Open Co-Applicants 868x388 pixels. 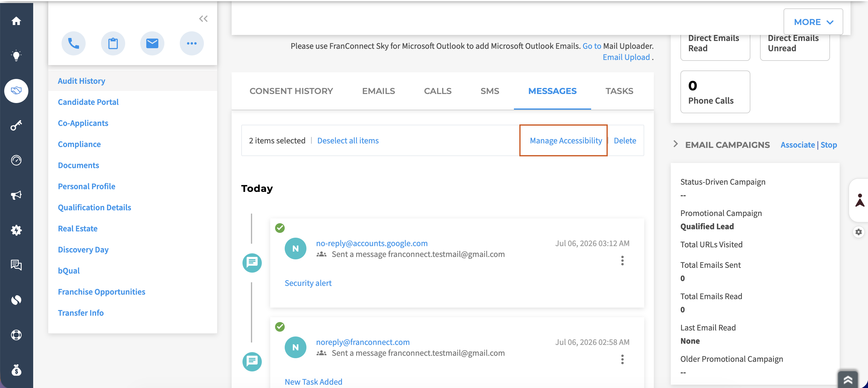tap(83, 123)
